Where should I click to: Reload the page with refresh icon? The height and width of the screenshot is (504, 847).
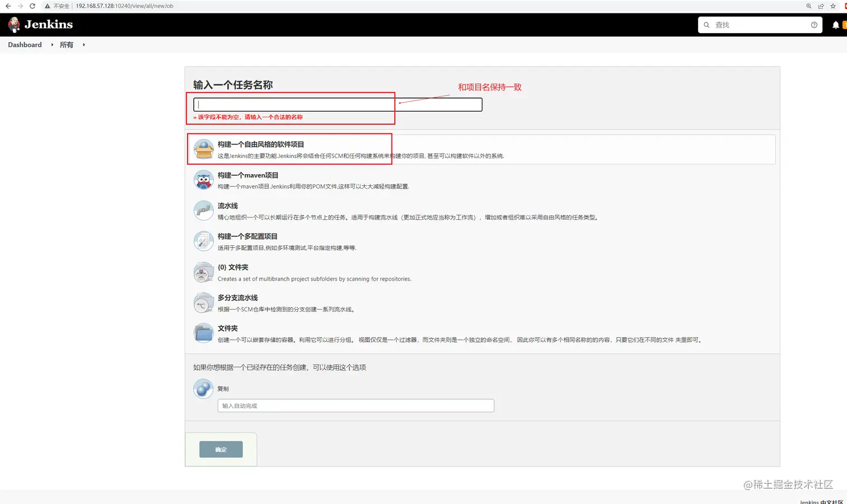coord(32,6)
